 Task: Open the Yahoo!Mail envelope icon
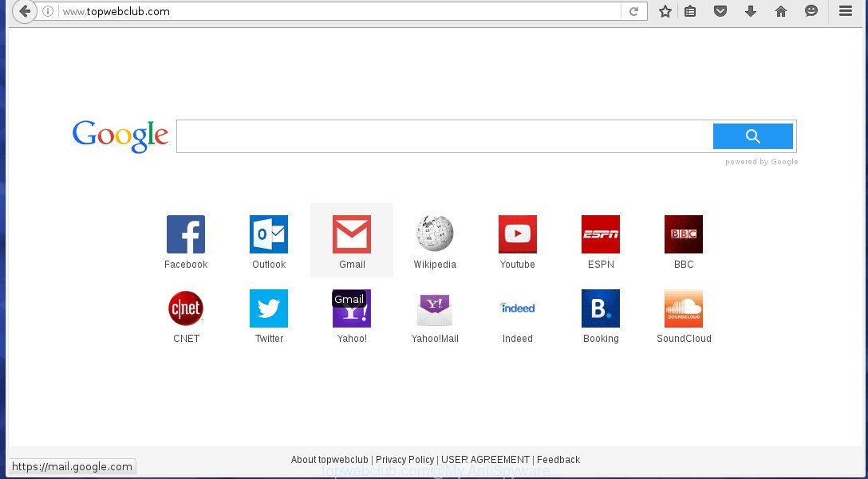435,308
